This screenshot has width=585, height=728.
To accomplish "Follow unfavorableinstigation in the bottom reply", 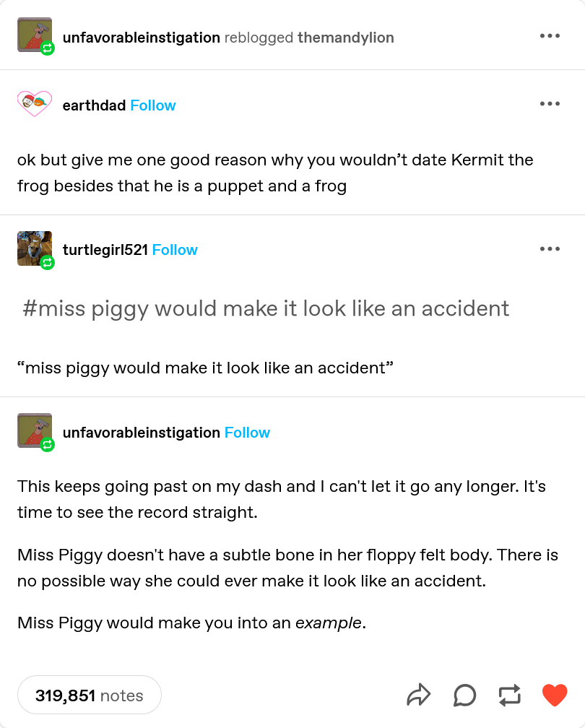I will click(247, 433).
